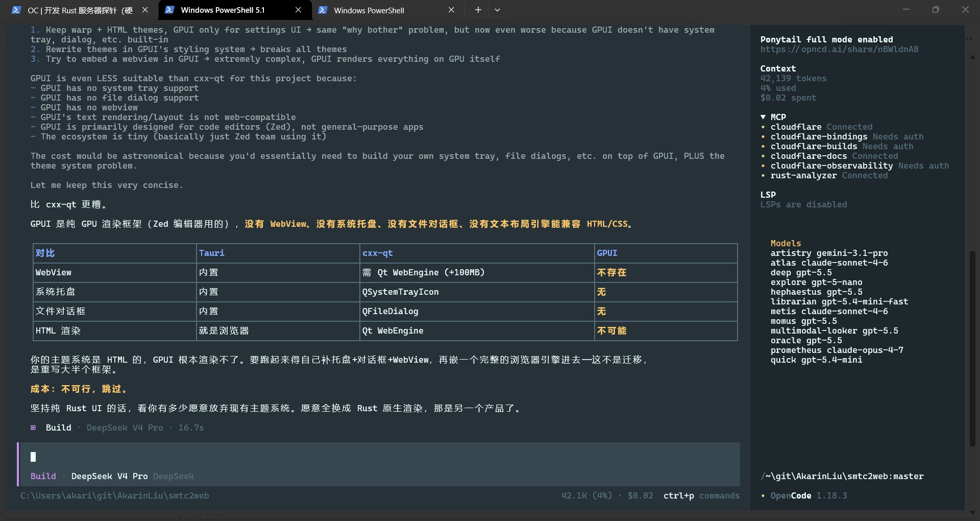
Task: Select hephaestus gpt-5.5 model
Action: 816,292
